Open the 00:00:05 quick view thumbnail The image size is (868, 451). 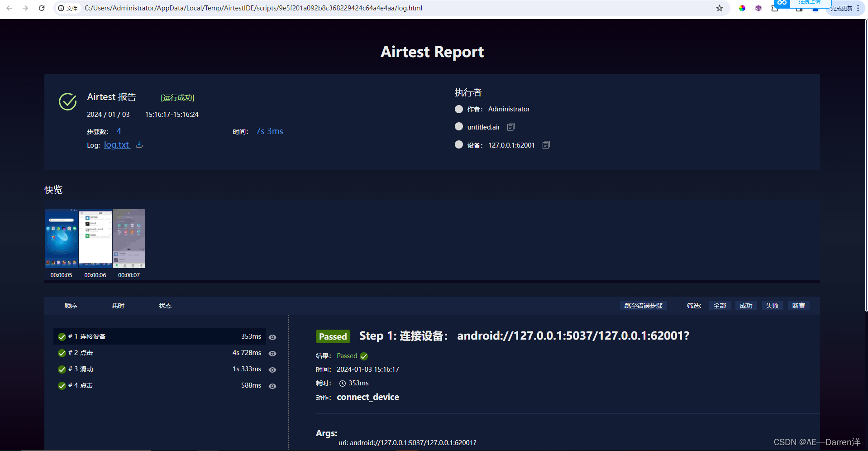(x=61, y=239)
